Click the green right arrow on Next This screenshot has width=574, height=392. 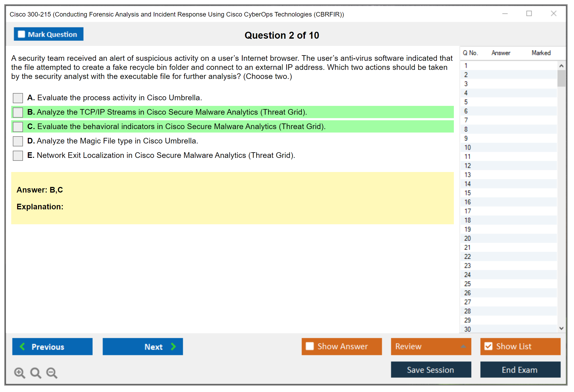(x=173, y=346)
